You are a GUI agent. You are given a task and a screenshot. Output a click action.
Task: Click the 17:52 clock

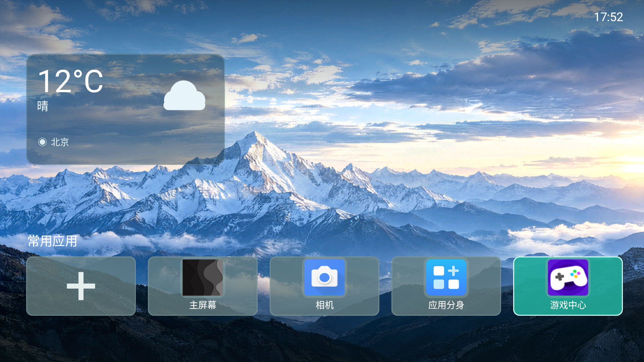608,17
